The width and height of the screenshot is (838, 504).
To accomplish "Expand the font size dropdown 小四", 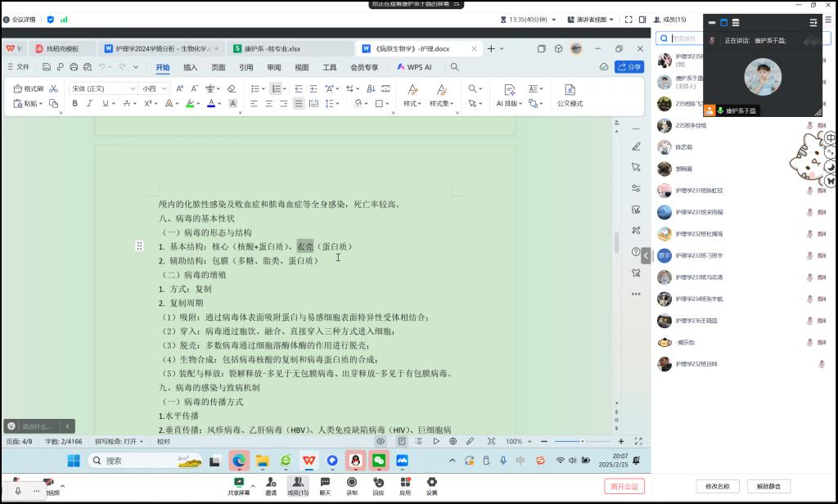I will pos(153,88).
